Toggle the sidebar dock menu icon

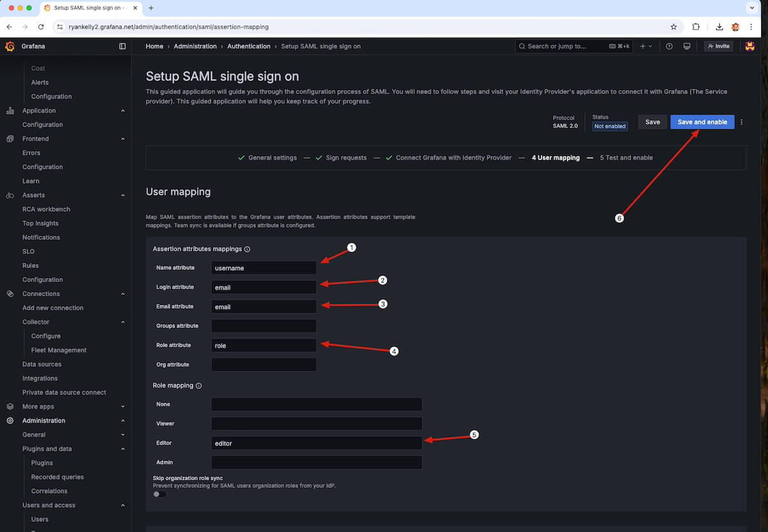122,46
